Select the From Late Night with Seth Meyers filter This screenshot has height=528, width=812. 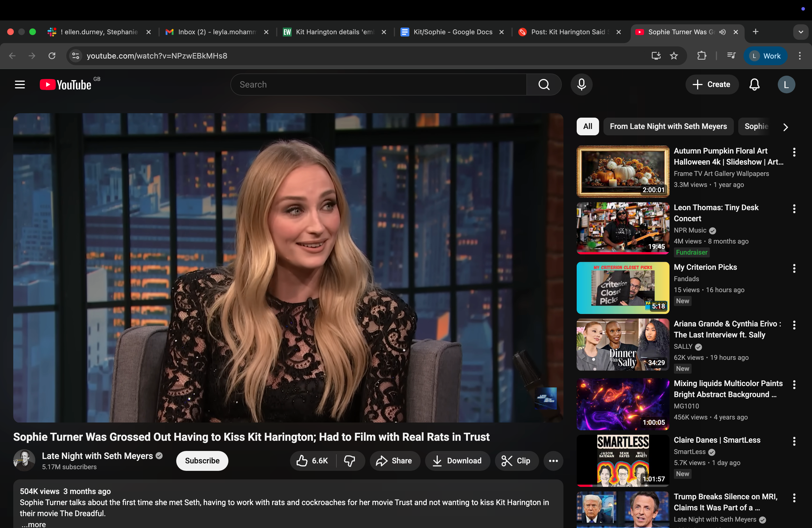point(668,126)
